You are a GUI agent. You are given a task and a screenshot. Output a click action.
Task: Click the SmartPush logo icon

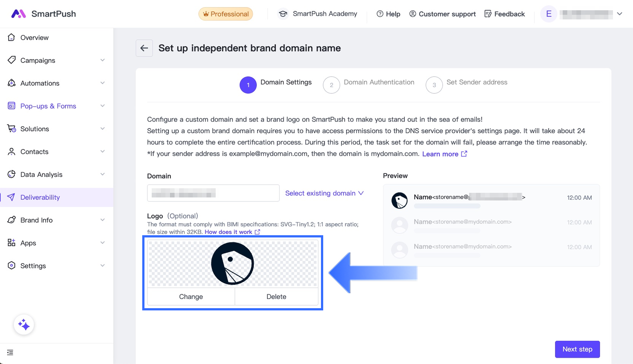click(18, 14)
